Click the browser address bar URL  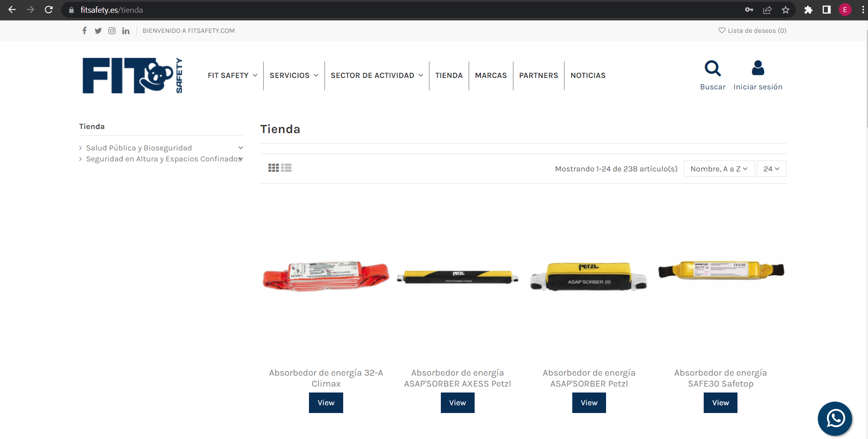pyautogui.click(x=112, y=10)
